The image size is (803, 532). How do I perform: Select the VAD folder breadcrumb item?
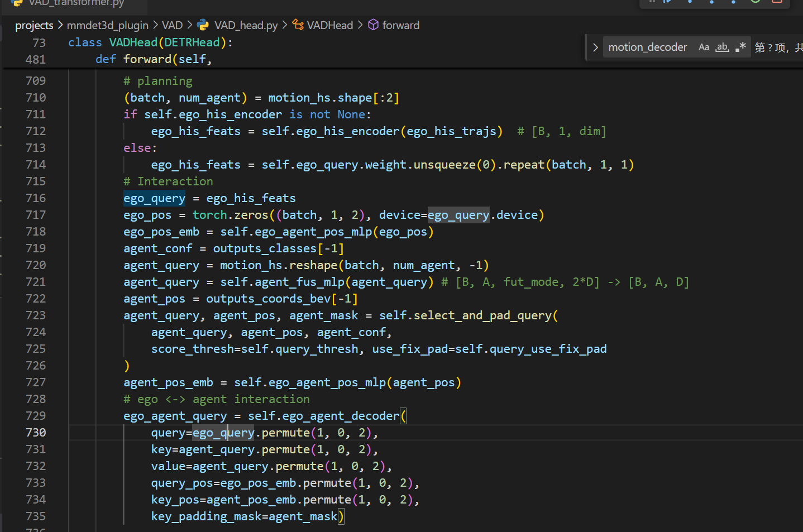(172, 25)
